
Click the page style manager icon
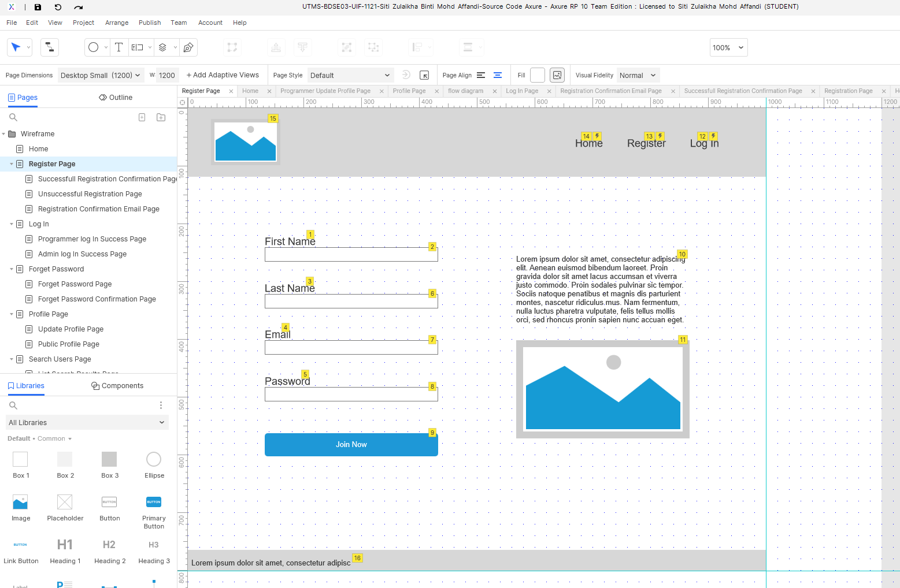tap(424, 75)
